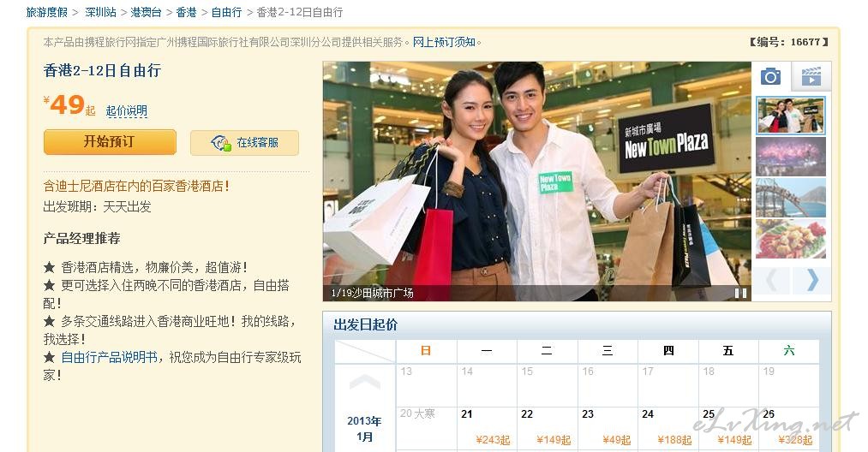Show previous month with calendar up arrow

(x=364, y=382)
